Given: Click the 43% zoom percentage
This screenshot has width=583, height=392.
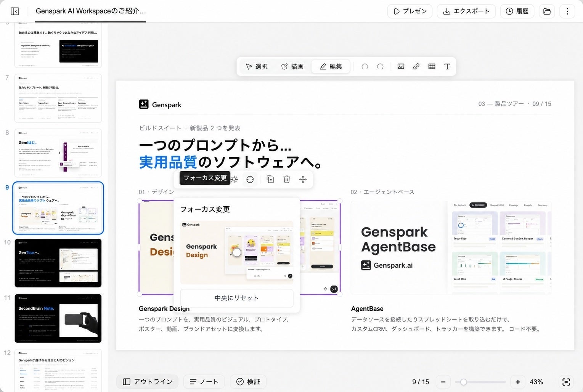Looking at the screenshot, I should click(x=536, y=382).
